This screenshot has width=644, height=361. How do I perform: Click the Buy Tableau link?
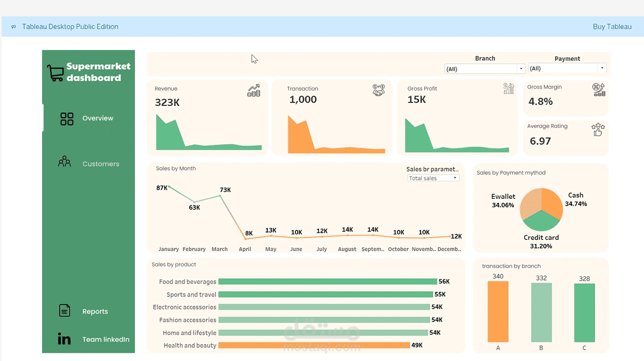click(612, 26)
